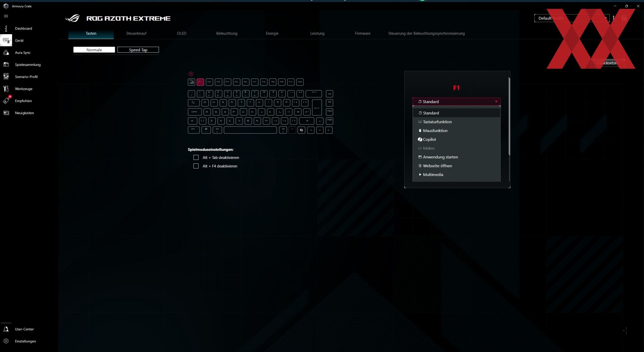Click the red help question mark icon

tap(191, 74)
